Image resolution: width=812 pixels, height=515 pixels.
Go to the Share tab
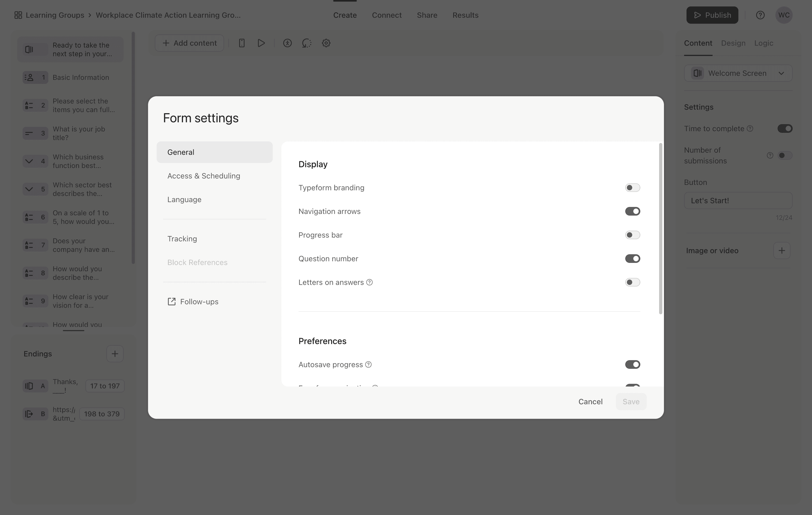[x=427, y=15]
